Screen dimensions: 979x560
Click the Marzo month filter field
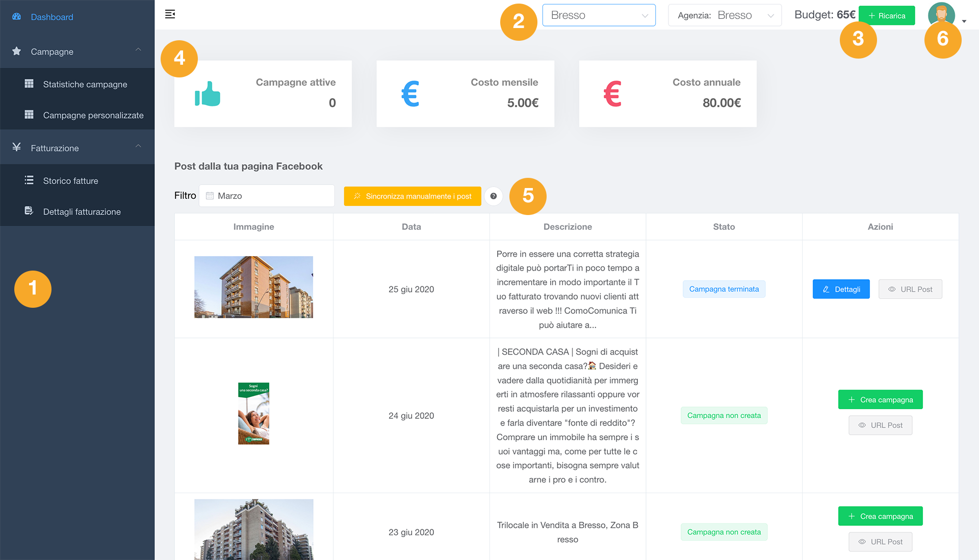pos(267,196)
